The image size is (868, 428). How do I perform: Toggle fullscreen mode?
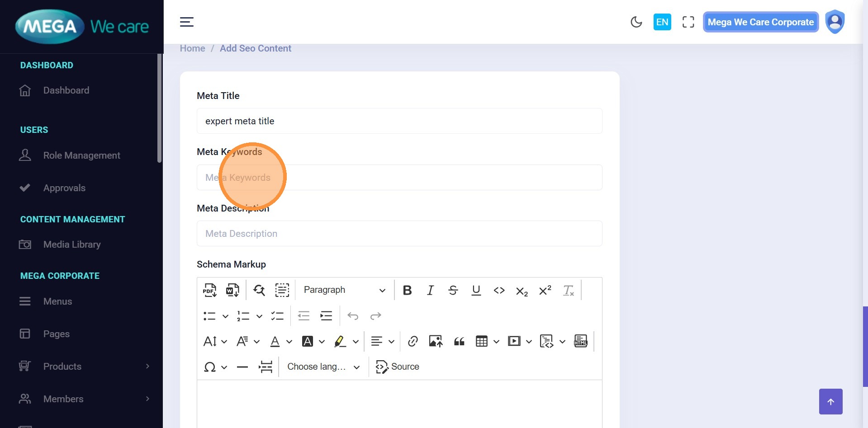(x=688, y=22)
